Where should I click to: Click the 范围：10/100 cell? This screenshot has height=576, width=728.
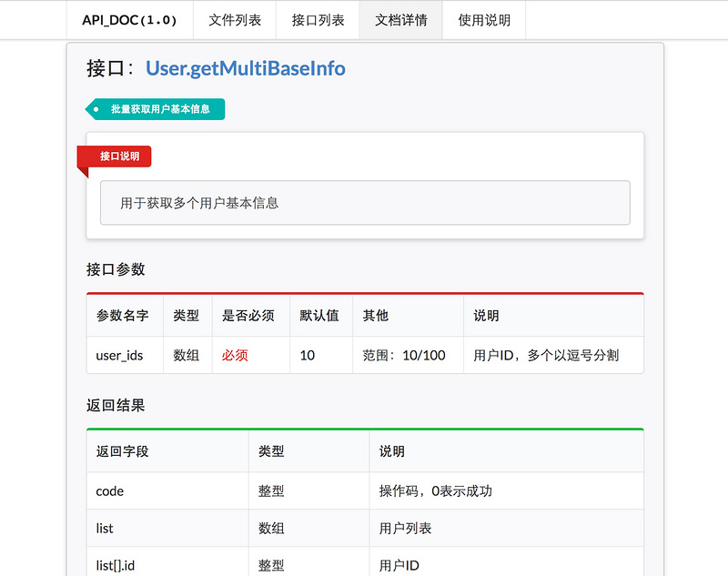click(x=403, y=355)
